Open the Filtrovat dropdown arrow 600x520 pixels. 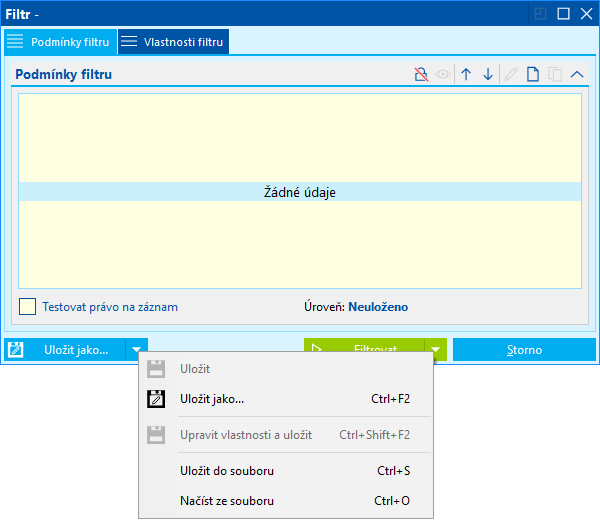click(x=435, y=349)
